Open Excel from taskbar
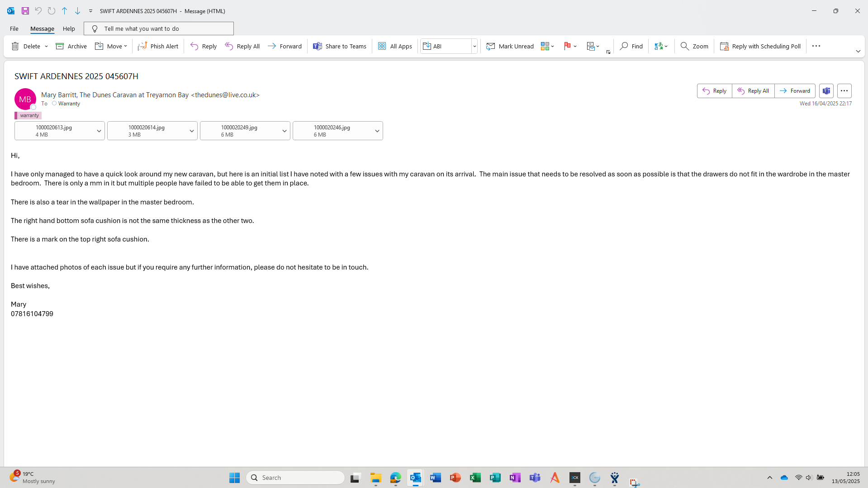This screenshot has height=488, width=868. pyautogui.click(x=475, y=478)
